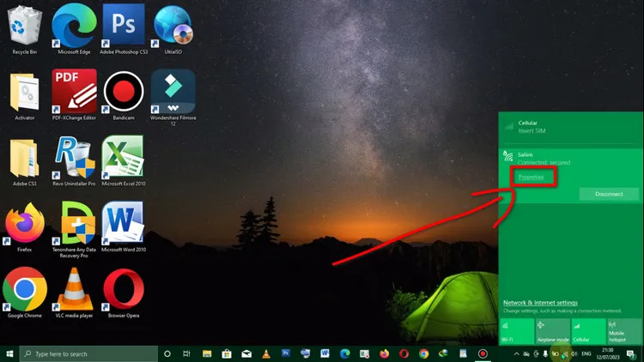Open Task View from the taskbar
The width and height of the screenshot is (644, 362).
coord(186,353)
